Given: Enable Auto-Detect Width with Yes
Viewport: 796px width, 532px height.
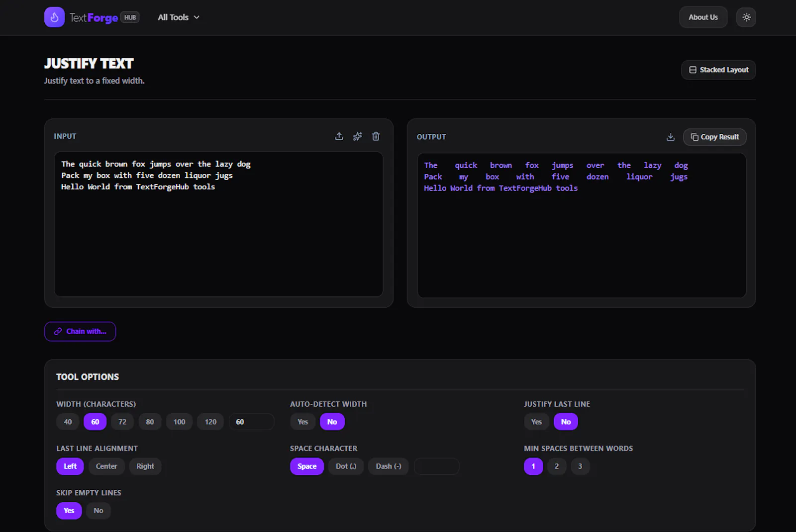Looking at the screenshot, I should (302, 422).
